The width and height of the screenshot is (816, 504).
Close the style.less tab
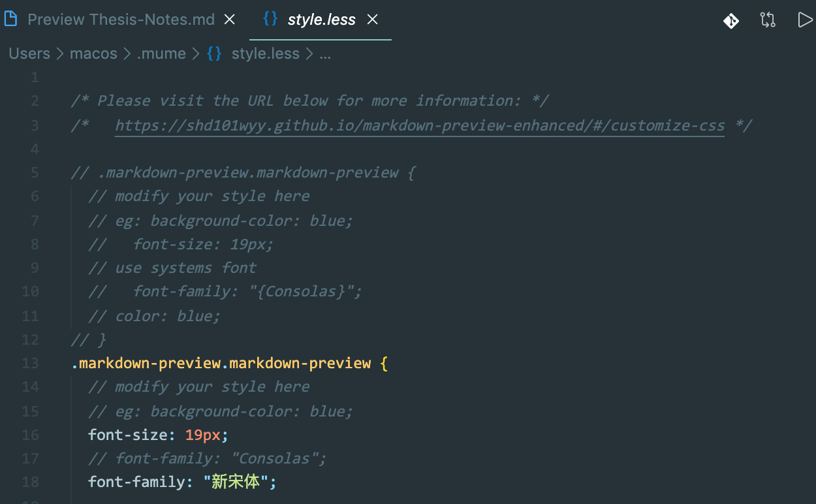(372, 19)
